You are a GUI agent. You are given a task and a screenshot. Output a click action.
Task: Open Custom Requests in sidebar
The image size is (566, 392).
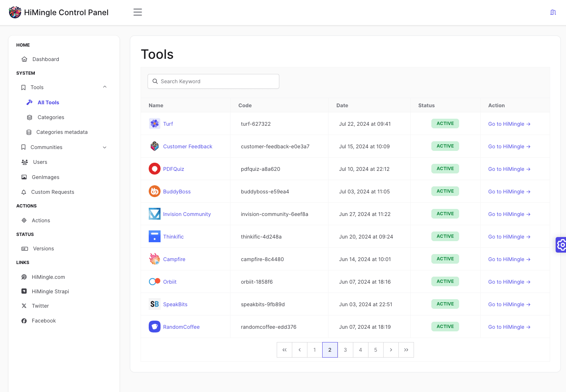[53, 192]
